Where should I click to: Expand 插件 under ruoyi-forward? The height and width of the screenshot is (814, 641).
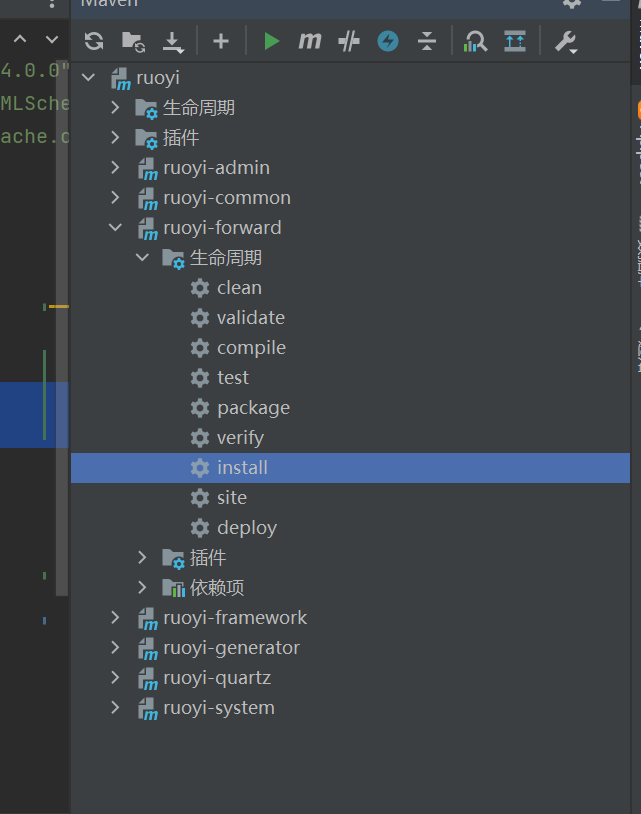pyautogui.click(x=142, y=558)
